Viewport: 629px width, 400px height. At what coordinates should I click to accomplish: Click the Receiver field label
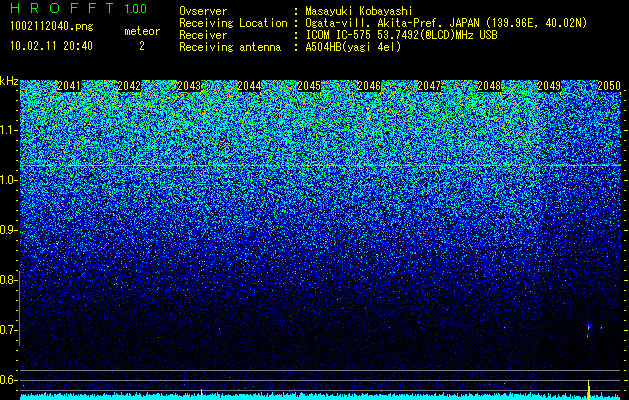203,35
